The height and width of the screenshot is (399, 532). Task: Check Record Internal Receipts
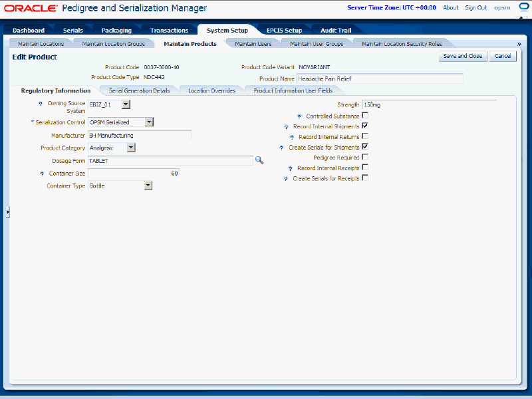(365, 168)
